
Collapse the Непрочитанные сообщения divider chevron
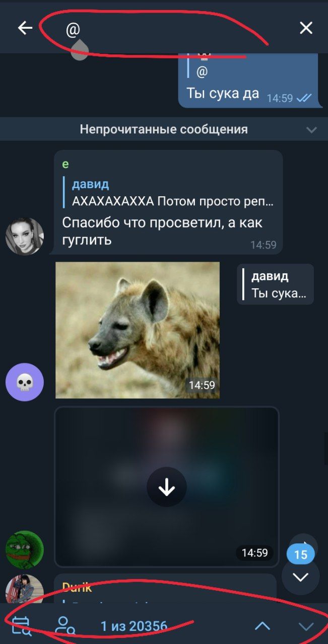(311, 130)
